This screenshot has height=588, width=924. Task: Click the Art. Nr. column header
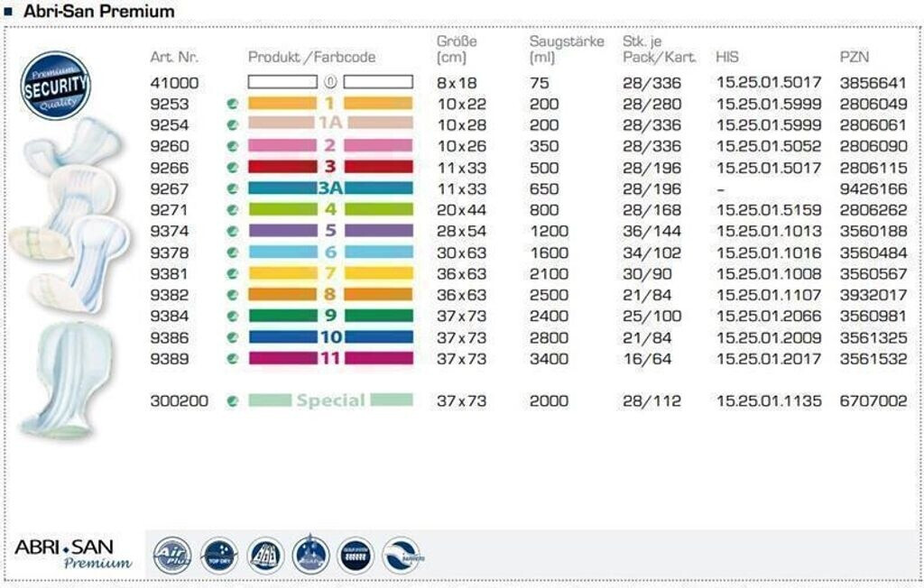[173, 58]
